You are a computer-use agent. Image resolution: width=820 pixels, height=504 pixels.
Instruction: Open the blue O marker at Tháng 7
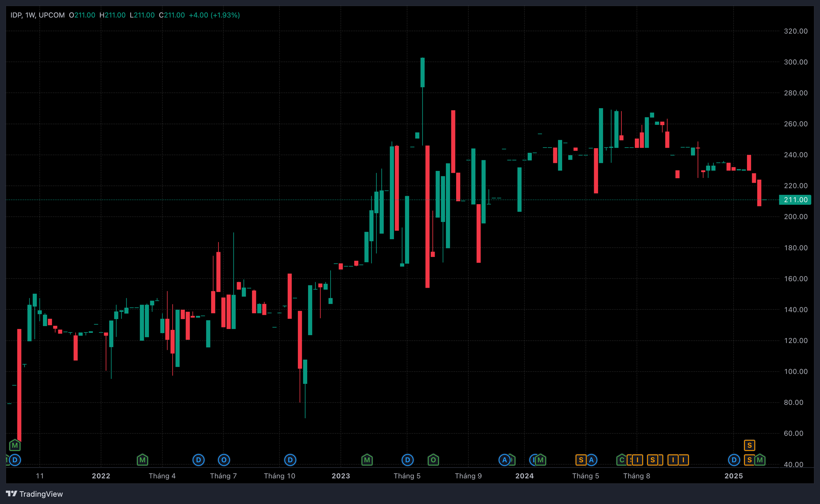click(224, 460)
